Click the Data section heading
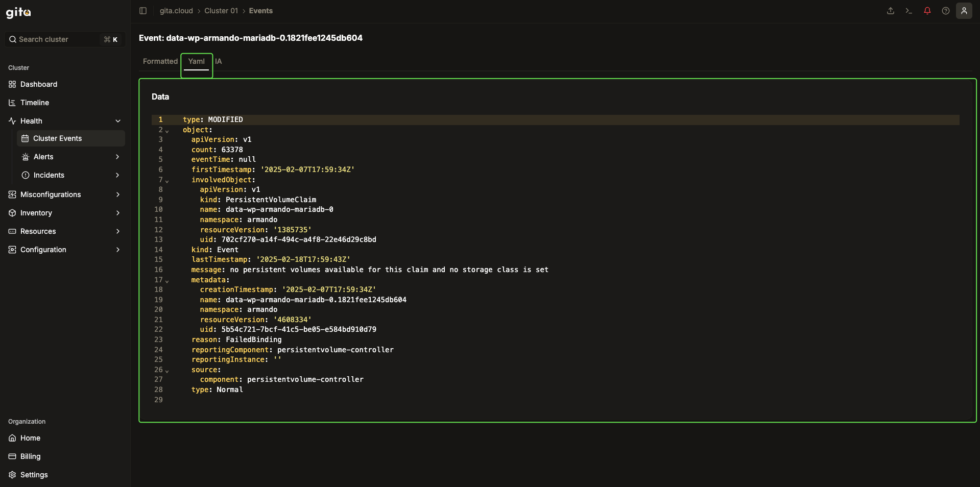 click(160, 96)
